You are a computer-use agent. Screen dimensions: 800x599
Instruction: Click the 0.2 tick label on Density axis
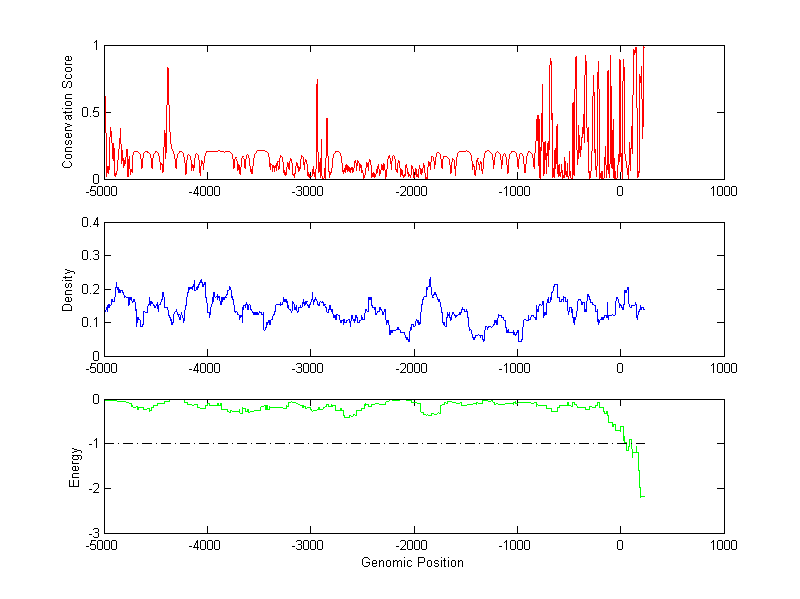90,289
